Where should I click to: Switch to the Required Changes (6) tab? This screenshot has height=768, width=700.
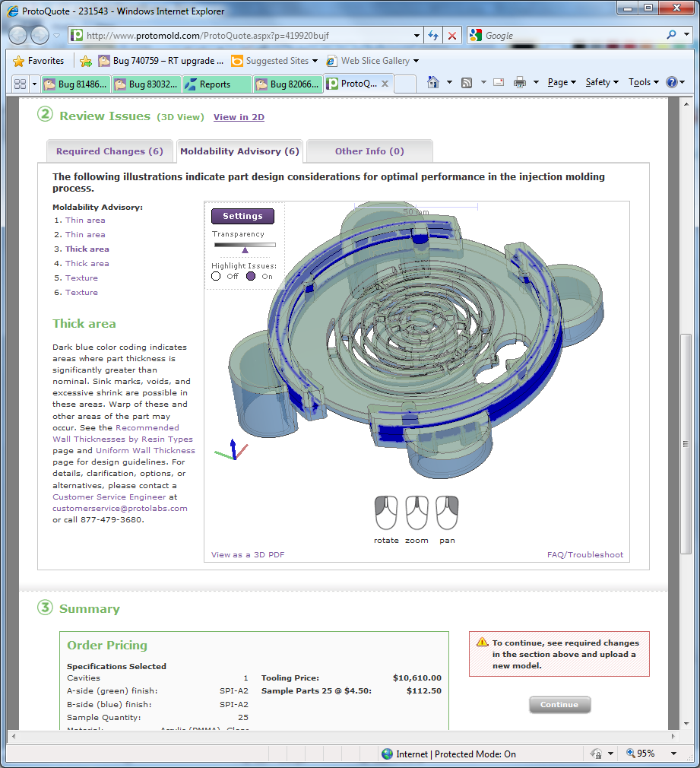[x=109, y=151]
